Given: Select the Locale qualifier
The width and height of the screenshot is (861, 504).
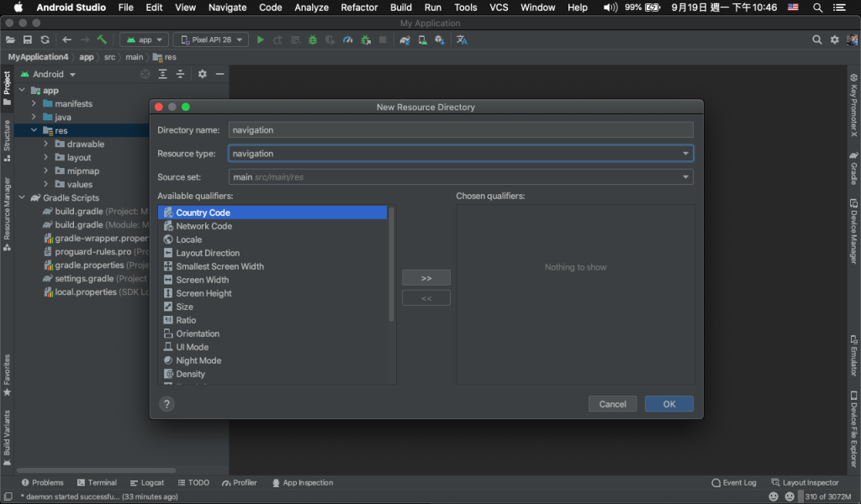Looking at the screenshot, I should pyautogui.click(x=272, y=239).
